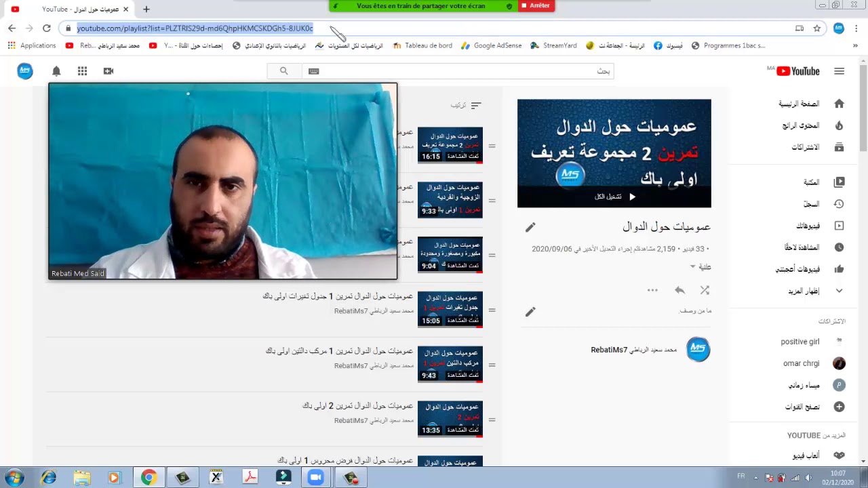868x488 pixels.
Task: Click the shuffle playlist icon
Action: (705, 290)
